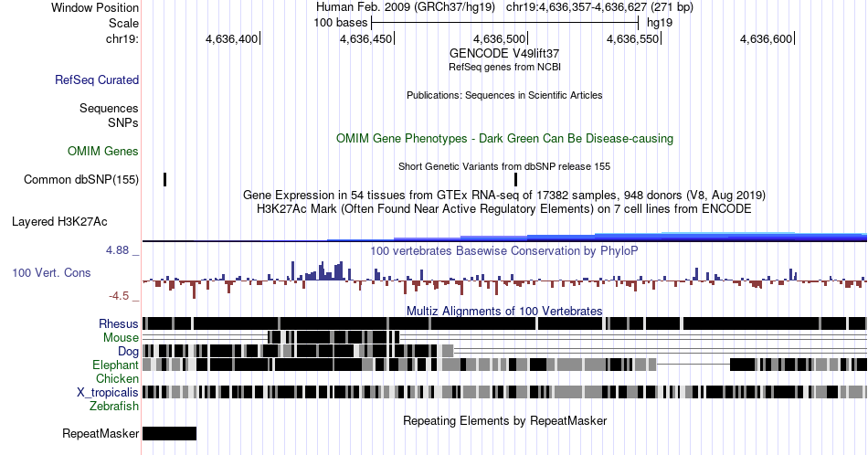This screenshot has height=455, width=868.
Task: Select the Rhesus alignment row label
Action: [x=119, y=323]
